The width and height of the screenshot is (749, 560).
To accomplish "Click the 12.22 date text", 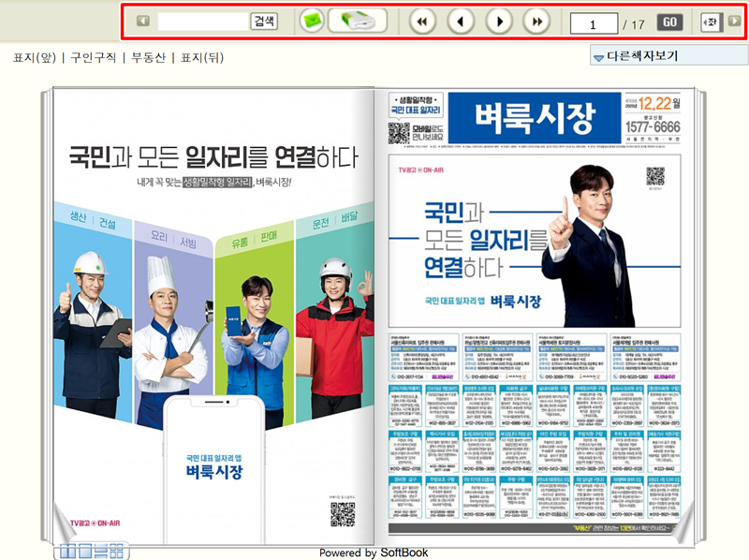I will 654,103.
